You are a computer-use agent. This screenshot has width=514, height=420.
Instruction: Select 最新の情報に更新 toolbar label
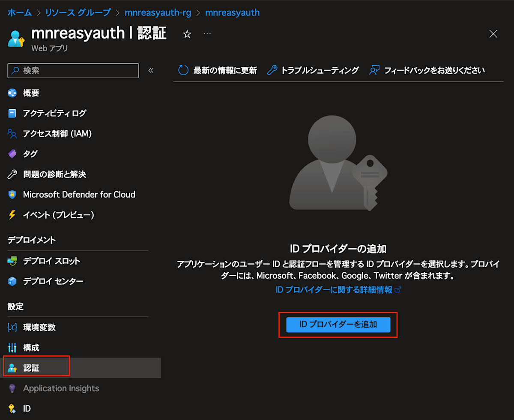pos(225,71)
